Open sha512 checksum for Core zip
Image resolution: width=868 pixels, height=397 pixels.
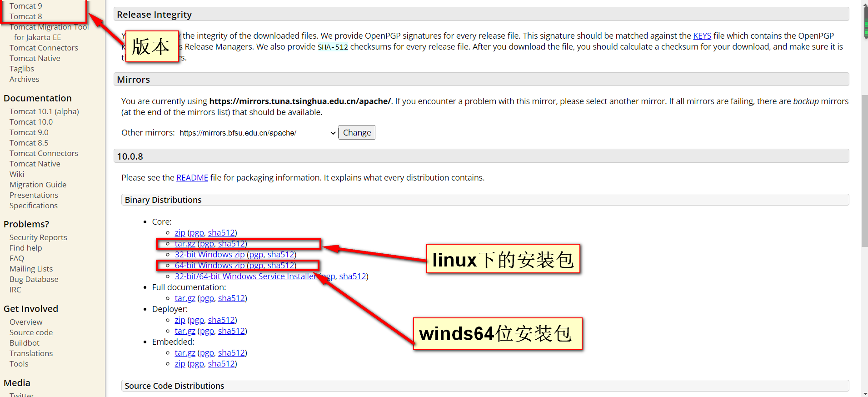click(221, 233)
